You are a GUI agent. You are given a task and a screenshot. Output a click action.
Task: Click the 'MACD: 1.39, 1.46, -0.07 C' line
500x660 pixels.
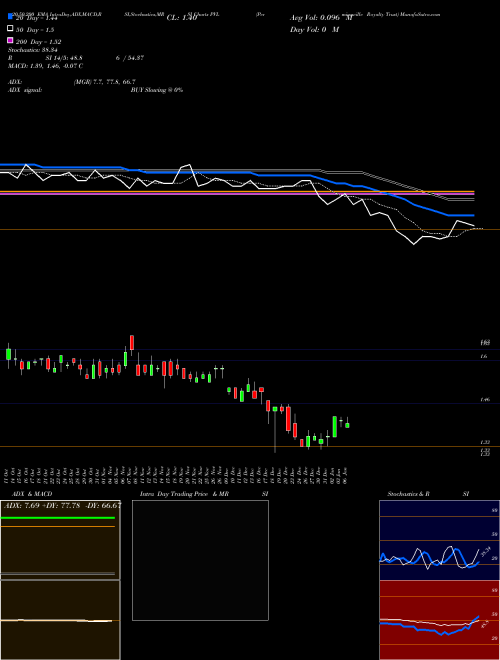point(45,66)
